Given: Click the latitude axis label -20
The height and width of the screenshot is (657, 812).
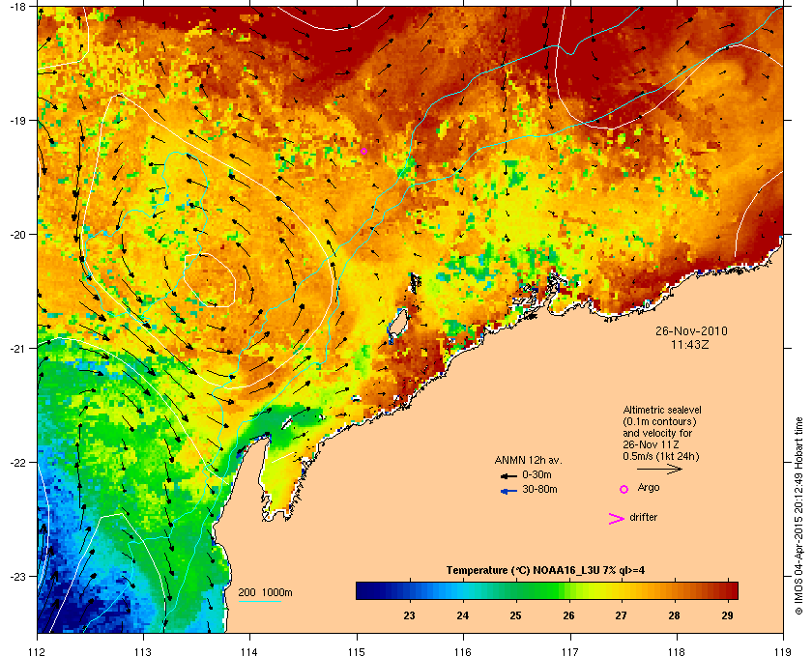Looking at the screenshot, I should point(17,235).
